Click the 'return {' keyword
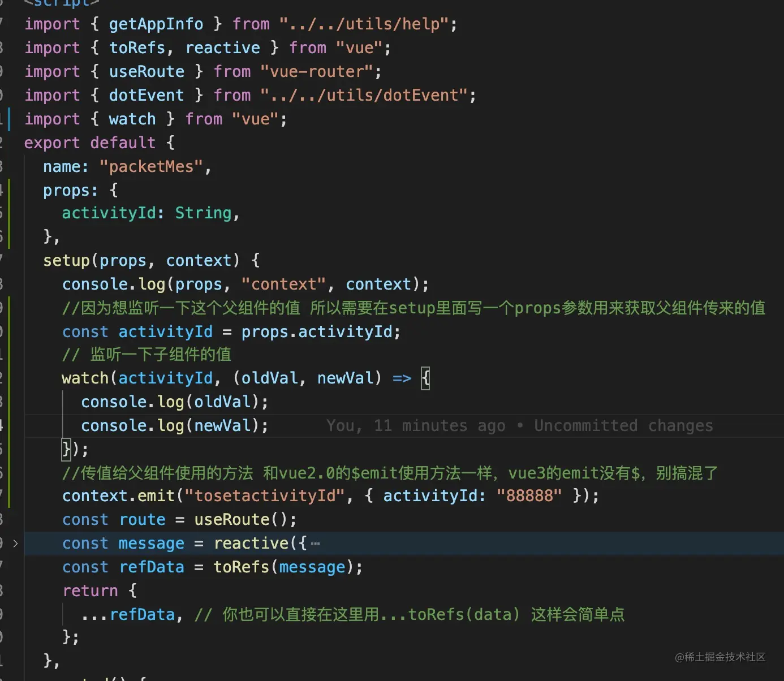The height and width of the screenshot is (681, 784). pos(100,591)
